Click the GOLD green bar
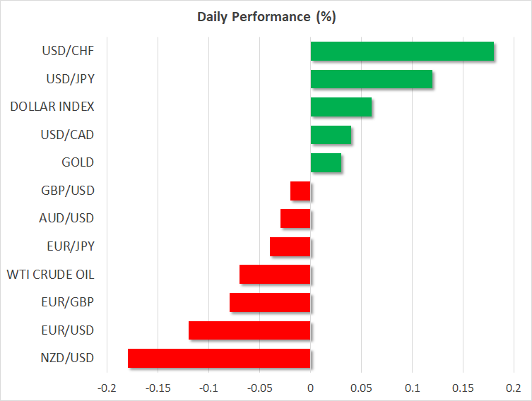 pos(326,163)
